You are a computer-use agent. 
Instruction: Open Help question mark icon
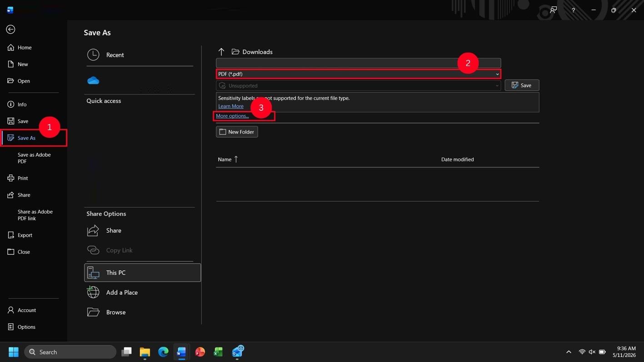[573, 10]
